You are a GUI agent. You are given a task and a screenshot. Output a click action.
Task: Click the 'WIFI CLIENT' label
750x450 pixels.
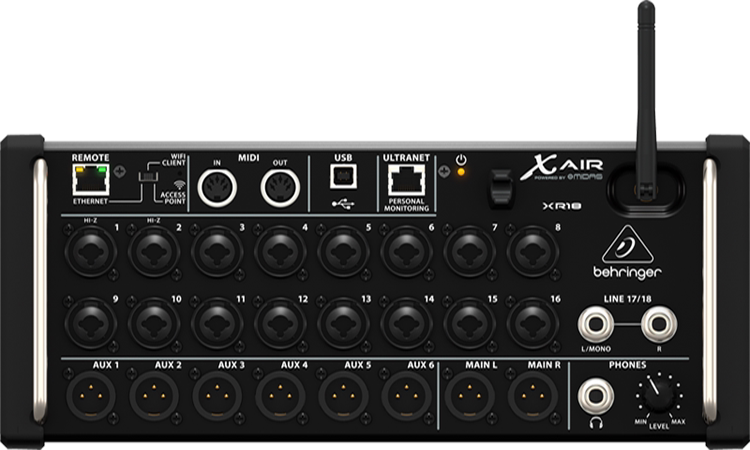pyautogui.click(x=173, y=160)
